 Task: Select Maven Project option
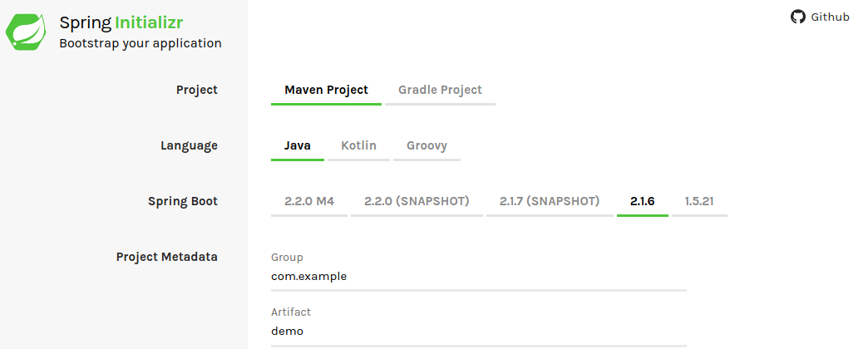(326, 90)
